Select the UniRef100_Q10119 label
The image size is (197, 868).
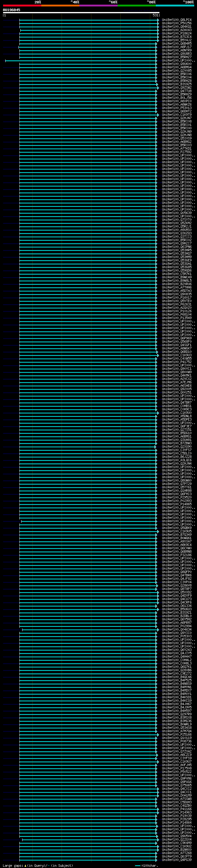(x=177, y=738)
